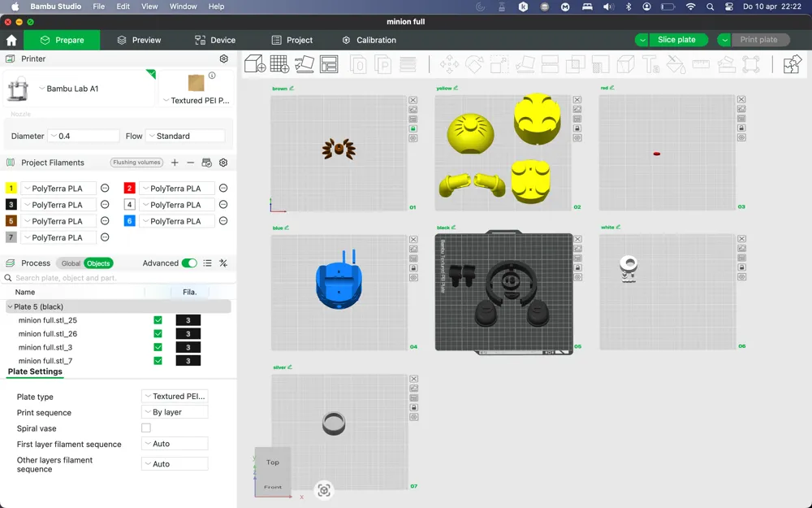Image resolution: width=812 pixels, height=508 pixels.
Task: Uncheck printable box for minion full.stl_7
Action: click(158, 361)
